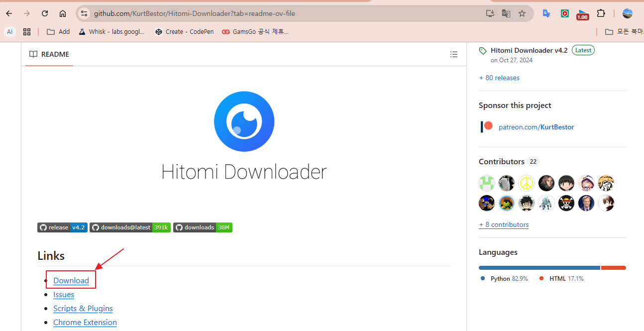Click the Python portion of language bar
644x331 pixels.
point(539,268)
